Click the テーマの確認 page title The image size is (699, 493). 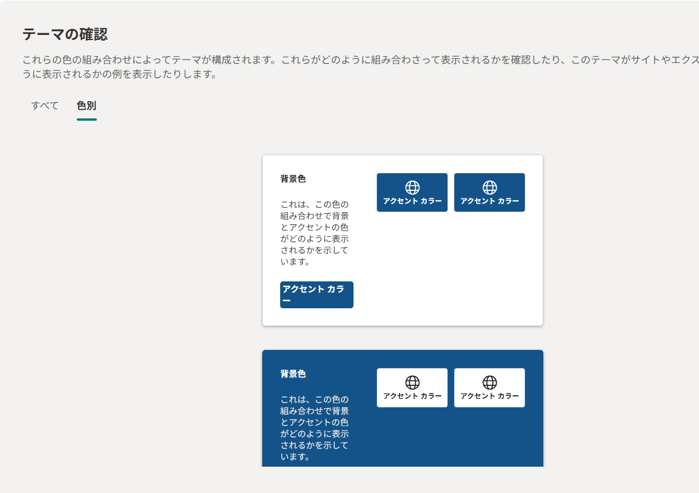[x=65, y=35]
